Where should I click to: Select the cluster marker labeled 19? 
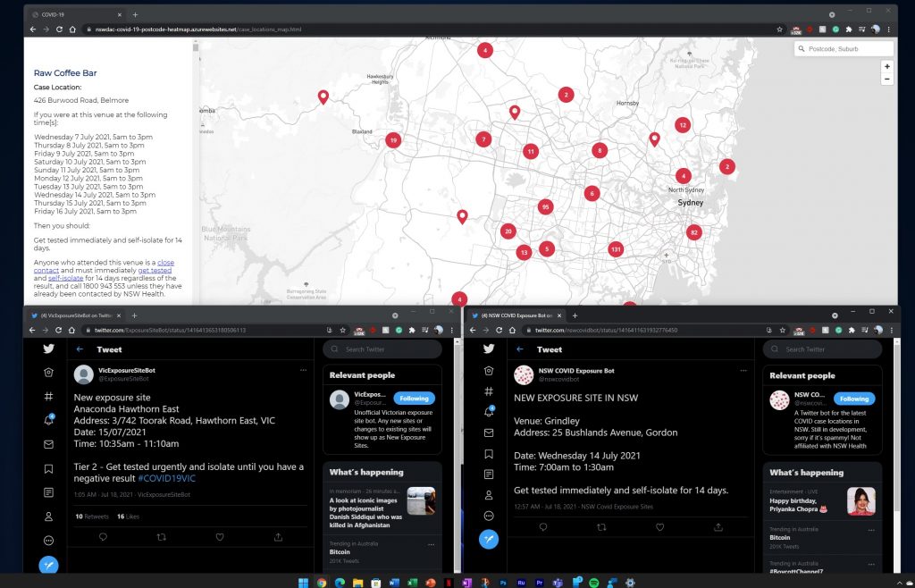(393, 140)
